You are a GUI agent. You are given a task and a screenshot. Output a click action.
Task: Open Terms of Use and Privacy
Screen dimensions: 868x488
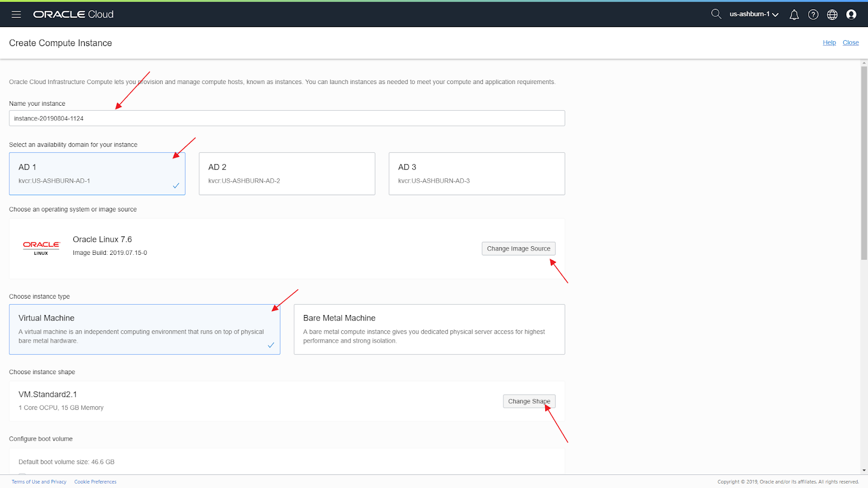[x=39, y=481]
